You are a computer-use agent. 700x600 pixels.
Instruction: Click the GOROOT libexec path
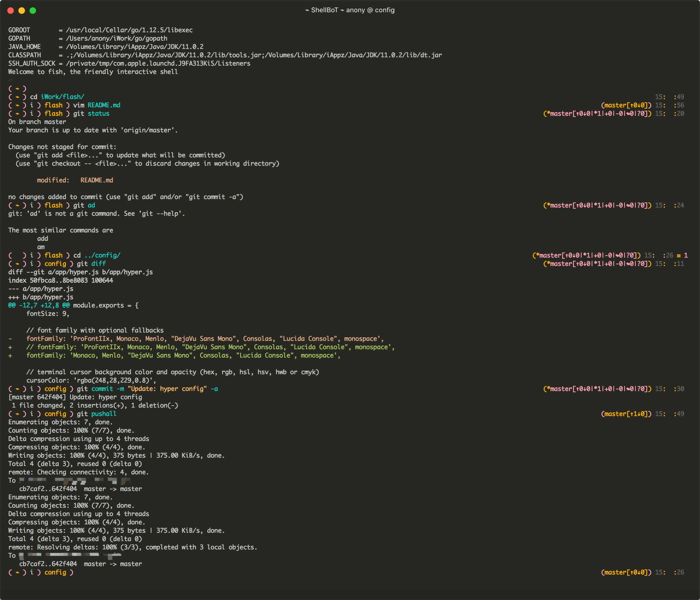129,30
